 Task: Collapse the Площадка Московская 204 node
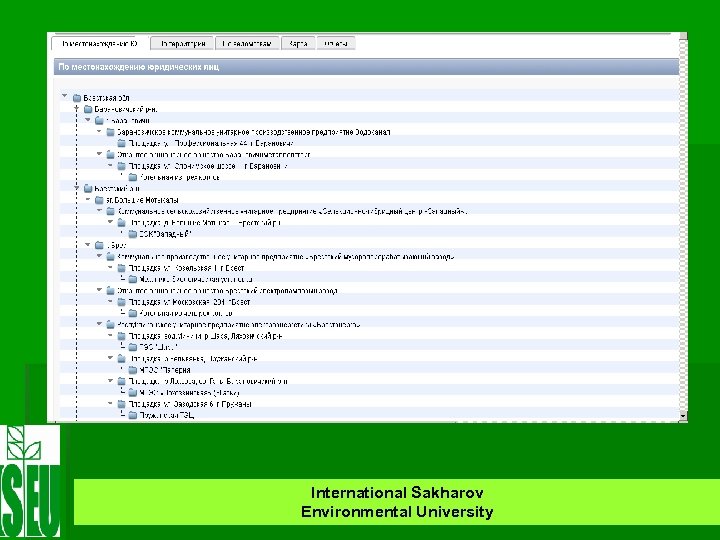click(x=110, y=301)
